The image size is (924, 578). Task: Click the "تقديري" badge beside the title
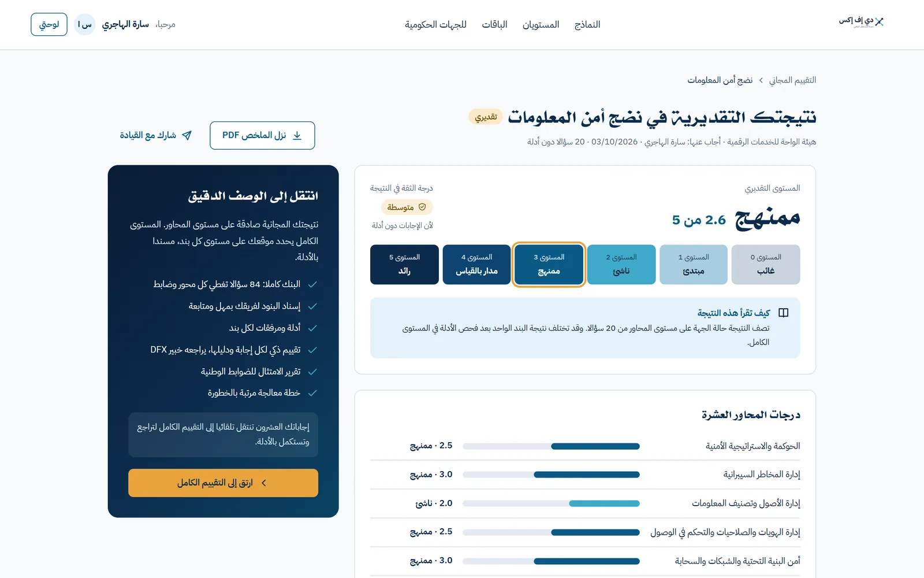tap(486, 117)
